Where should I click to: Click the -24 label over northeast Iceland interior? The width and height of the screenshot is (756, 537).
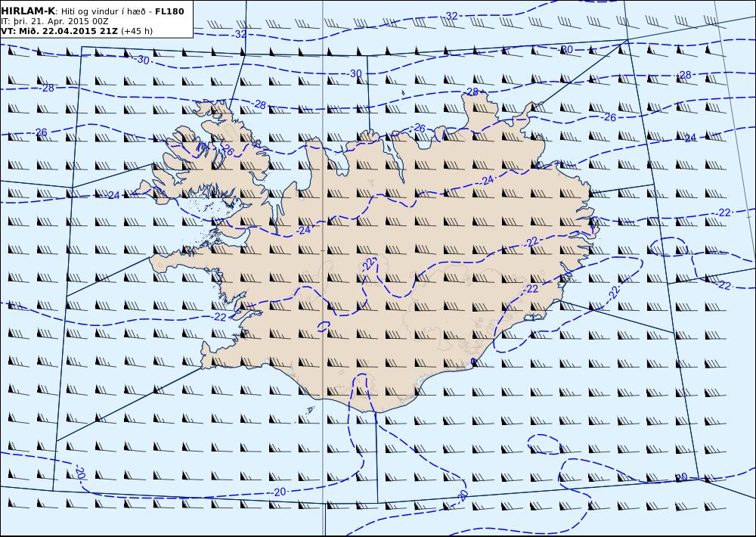[x=488, y=181]
